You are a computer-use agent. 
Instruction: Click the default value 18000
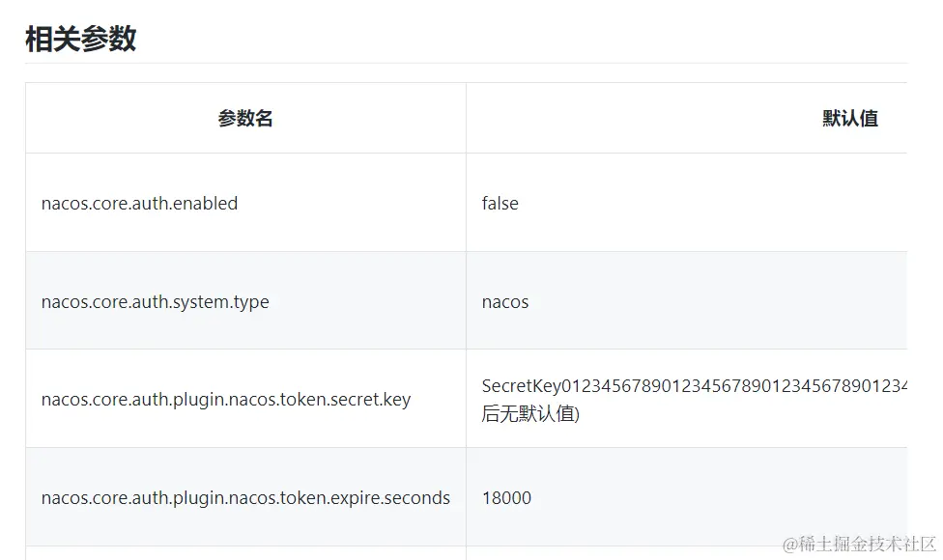pyautogui.click(x=506, y=497)
